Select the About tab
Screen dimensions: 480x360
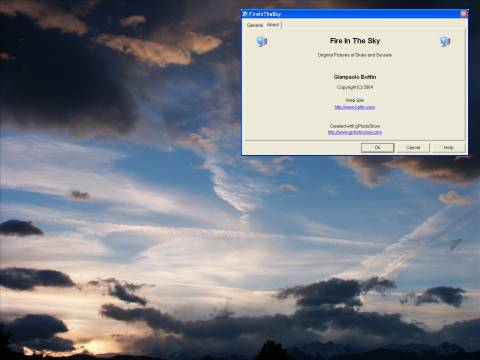point(273,25)
